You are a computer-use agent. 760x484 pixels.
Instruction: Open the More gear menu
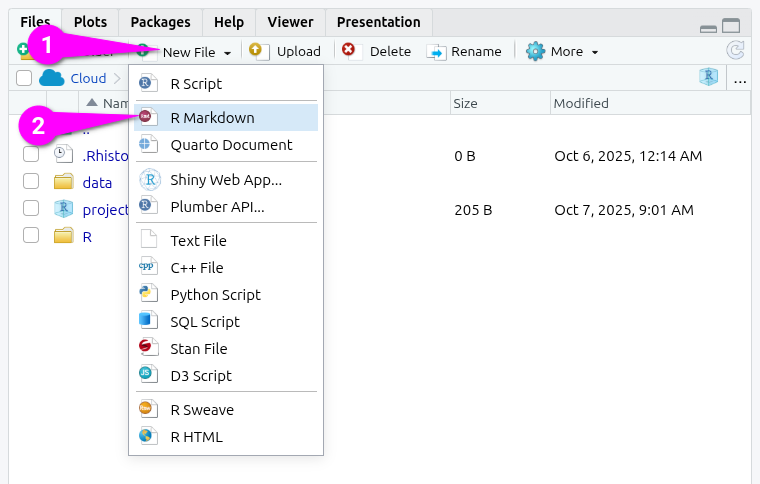(562, 51)
